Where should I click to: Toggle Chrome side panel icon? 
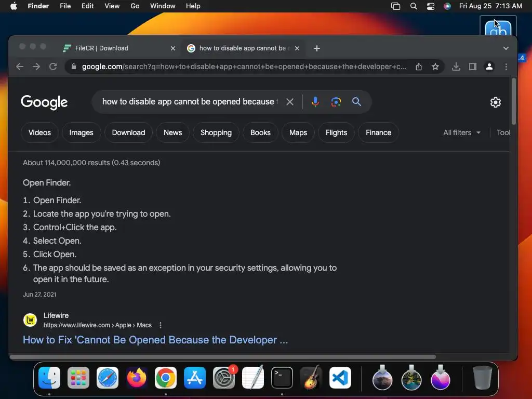[473, 66]
